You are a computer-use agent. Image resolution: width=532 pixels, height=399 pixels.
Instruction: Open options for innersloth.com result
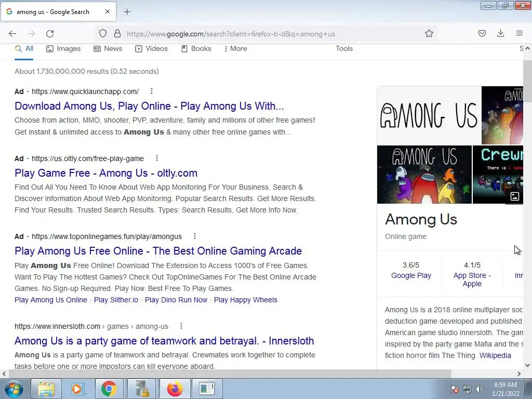point(181,326)
